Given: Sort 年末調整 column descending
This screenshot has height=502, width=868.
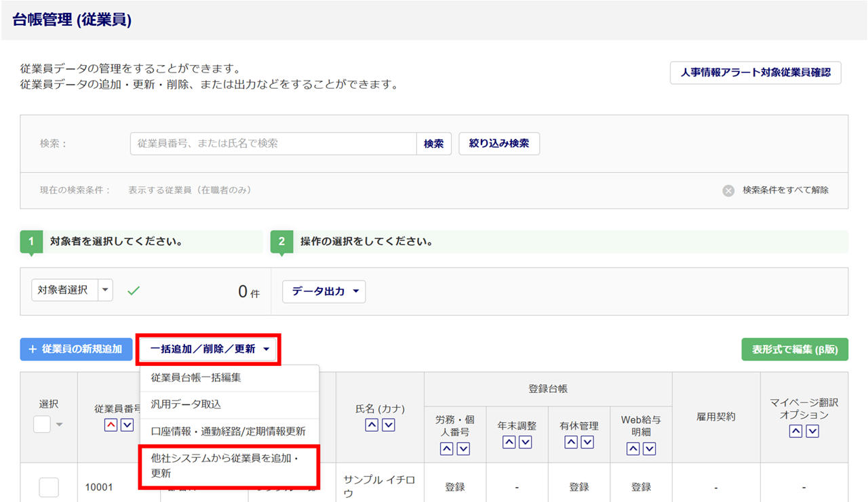Looking at the screenshot, I should click(526, 442).
